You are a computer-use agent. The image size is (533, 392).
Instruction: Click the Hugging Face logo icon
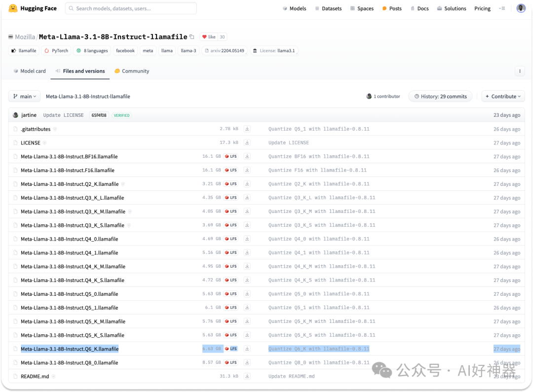[13, 8]
